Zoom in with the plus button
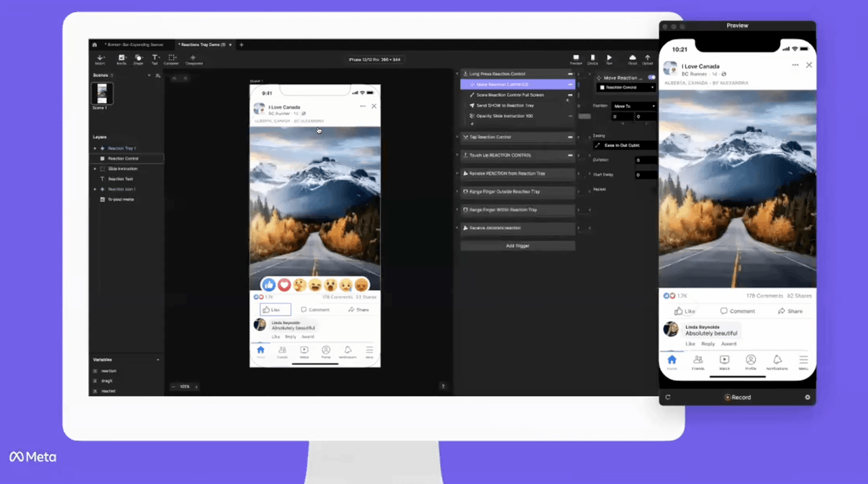The height and width of the screenshot is (484, 868). [196, 387]
